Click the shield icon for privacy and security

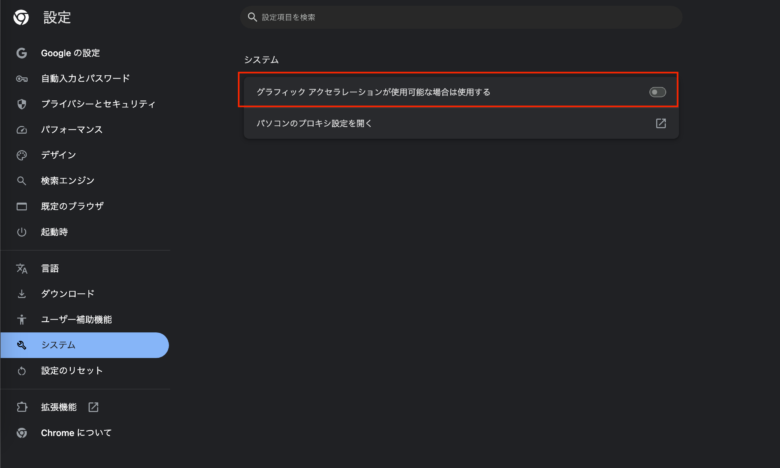click(x=21, y=104)
